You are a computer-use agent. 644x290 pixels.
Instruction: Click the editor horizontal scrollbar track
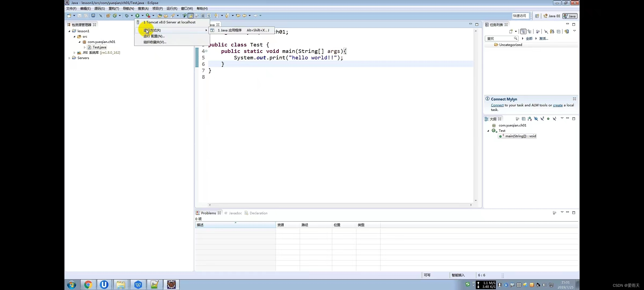coord(340,205)
